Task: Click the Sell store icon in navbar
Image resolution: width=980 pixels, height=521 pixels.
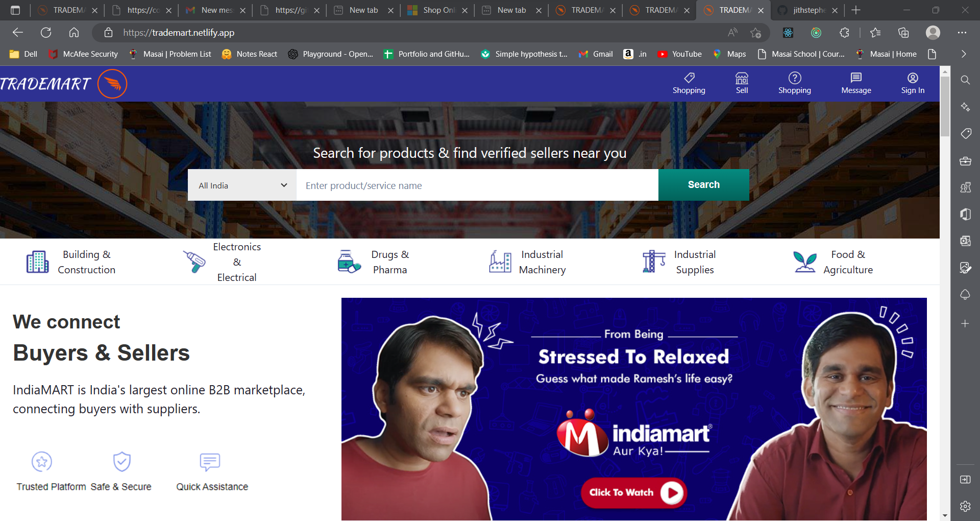Action: pyautogui.click(x=742, y=78)
